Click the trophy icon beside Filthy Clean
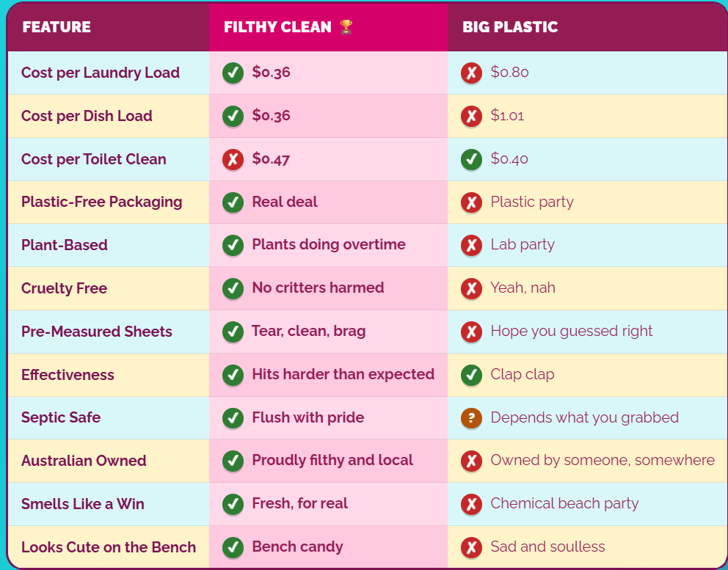Screen dimensions: 728x570 click(x=346, y=27)
